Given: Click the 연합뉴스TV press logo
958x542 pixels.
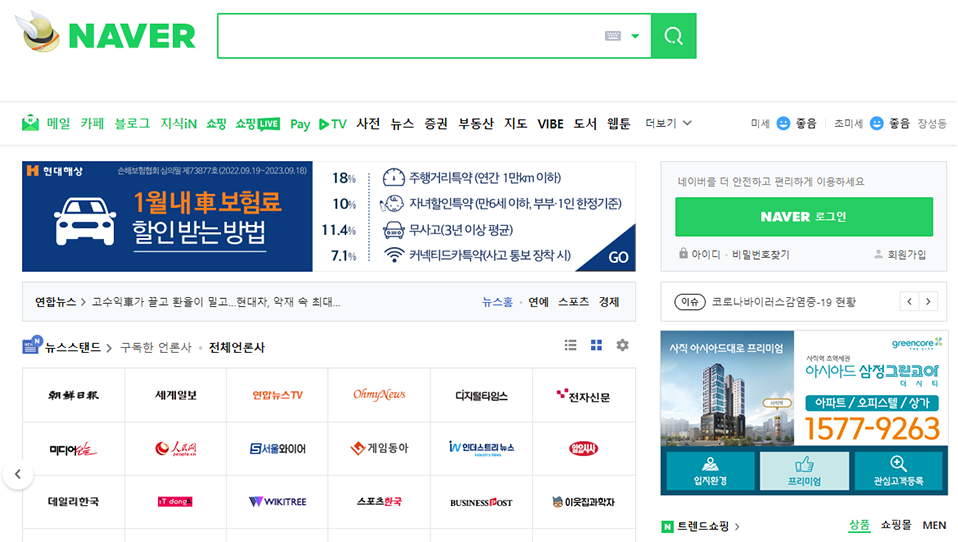Looking at the screenshot, I should tap(277, 395).
